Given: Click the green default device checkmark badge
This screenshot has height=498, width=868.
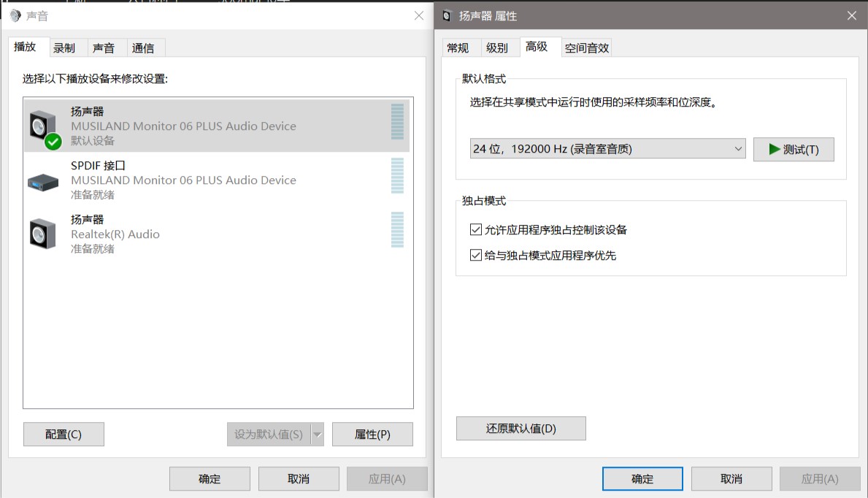Looking at the screenshot, I should click(x=52, y=142).
